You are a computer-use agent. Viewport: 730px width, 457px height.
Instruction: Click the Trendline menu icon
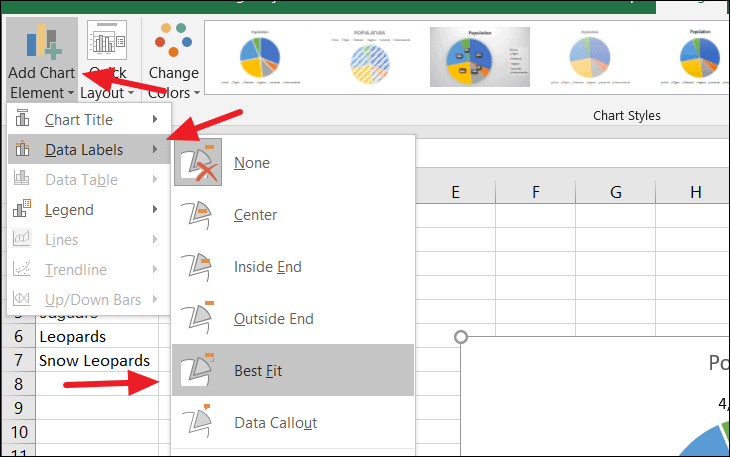21,269
